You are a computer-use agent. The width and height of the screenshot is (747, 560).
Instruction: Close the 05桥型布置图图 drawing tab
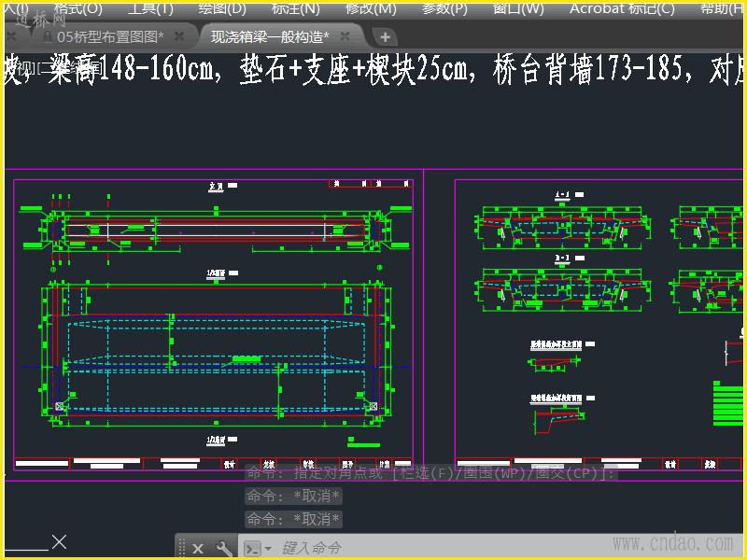pyautogui.click(x=179, y=36)
